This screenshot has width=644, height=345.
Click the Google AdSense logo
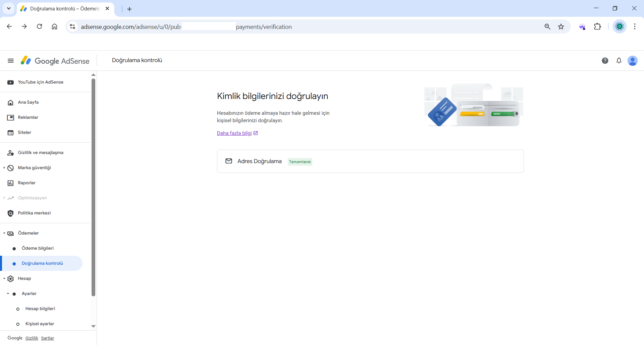55,61
